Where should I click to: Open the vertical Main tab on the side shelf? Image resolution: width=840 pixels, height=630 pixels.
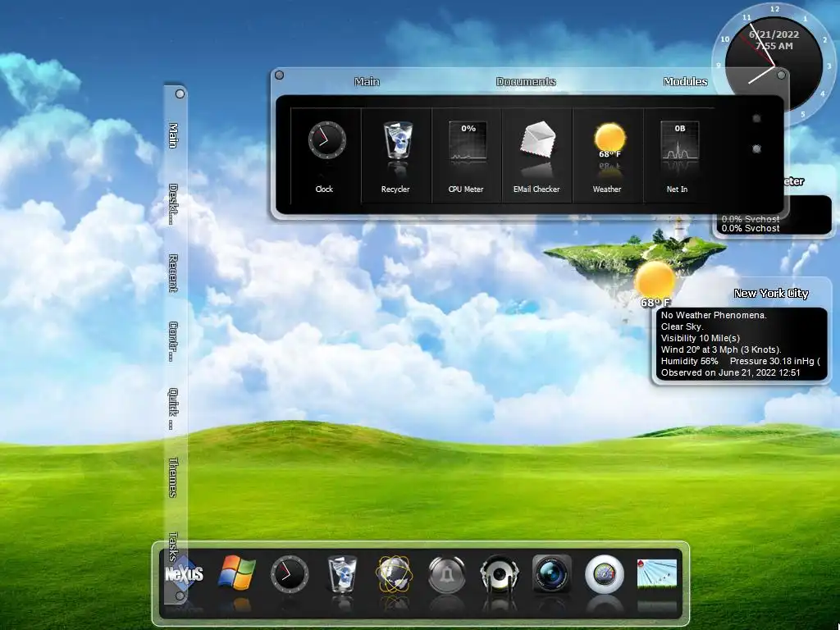tap(173, 135)
